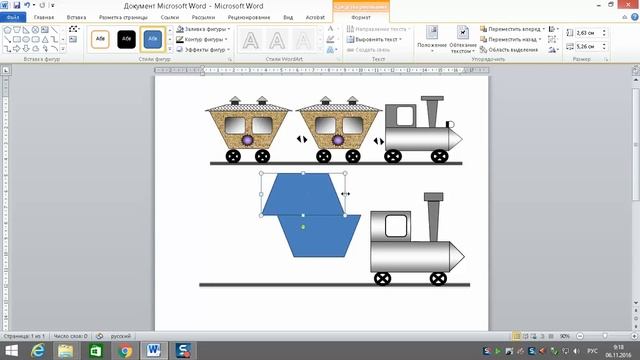Pick the oval shape in the shapes gallery
The width and height of the screenshot is (640, 360).
click(x=26, y=40)
